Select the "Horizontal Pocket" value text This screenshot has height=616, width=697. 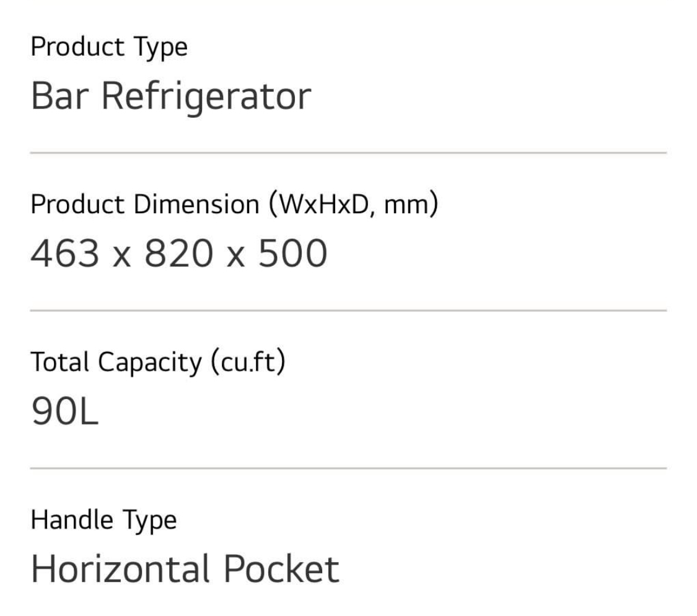click(x=185, y=569)
